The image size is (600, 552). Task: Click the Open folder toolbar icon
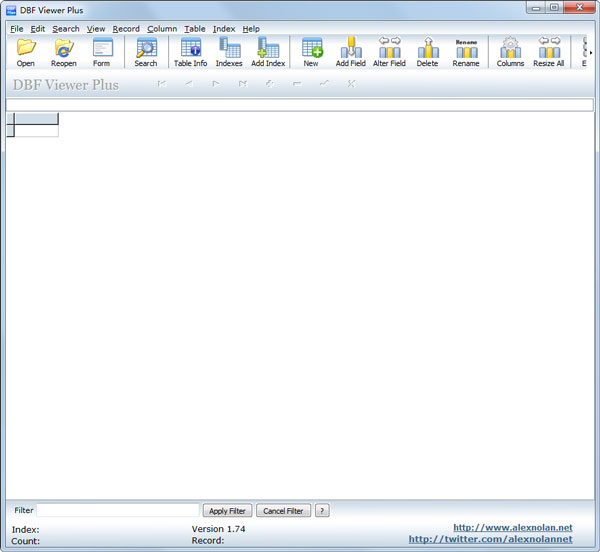tap(26, 52)
